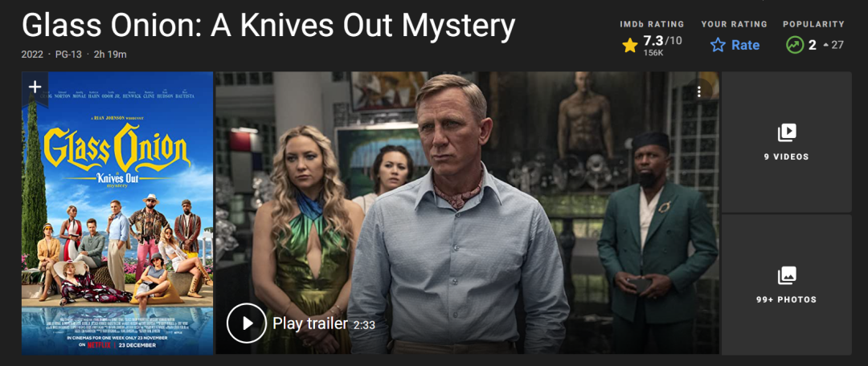Viewport: 868px width, 366px height.
Task: Click the green popularity trending arrow icon
Action: coord(795,45)
